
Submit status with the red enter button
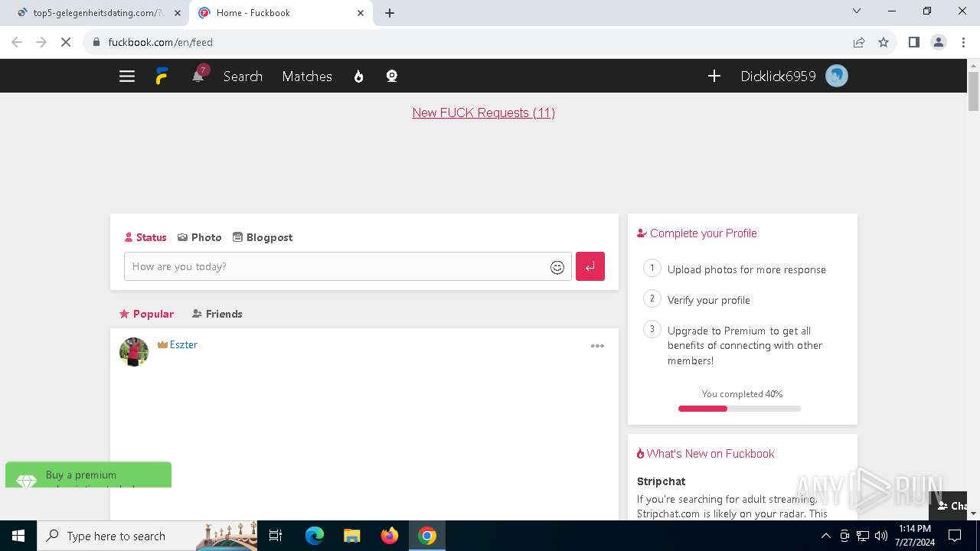click(x=590, y=266)
